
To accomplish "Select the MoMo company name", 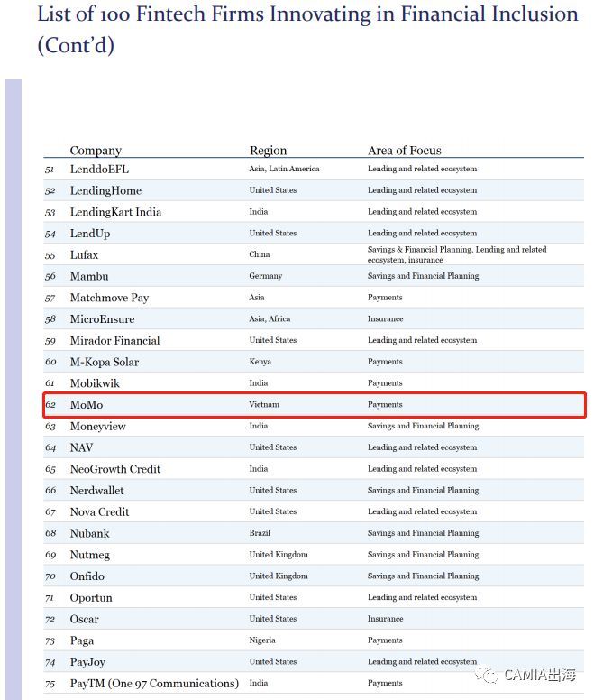I will pyautogui.click(x=87, y=405).
